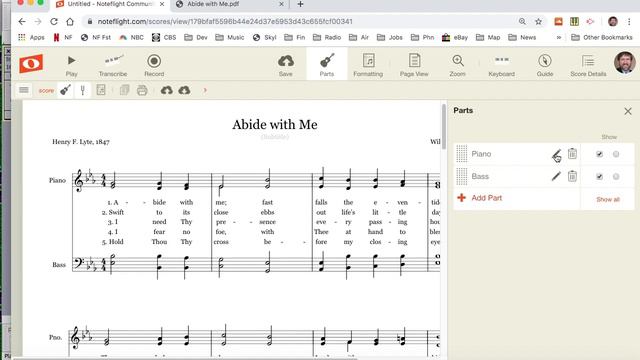Switch to Page View
Image resolution: width=640 pixels, height=360 pixels.
414,65
